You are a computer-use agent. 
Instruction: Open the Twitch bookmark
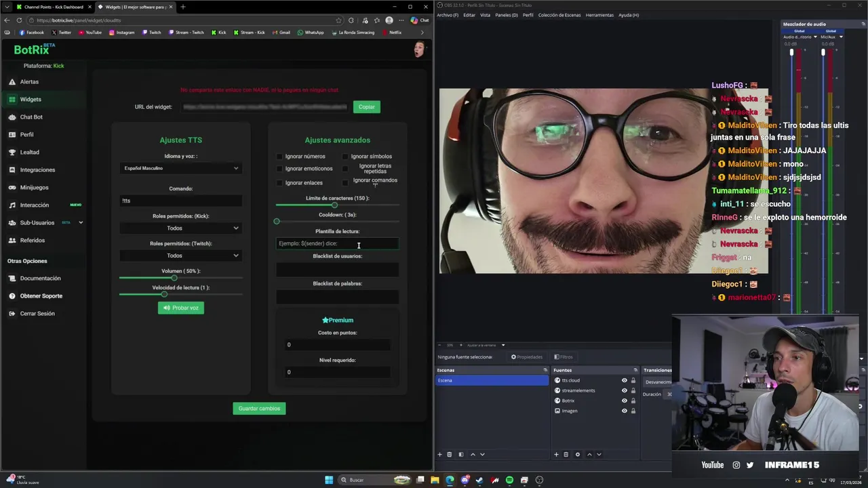[x=151, y=33]
